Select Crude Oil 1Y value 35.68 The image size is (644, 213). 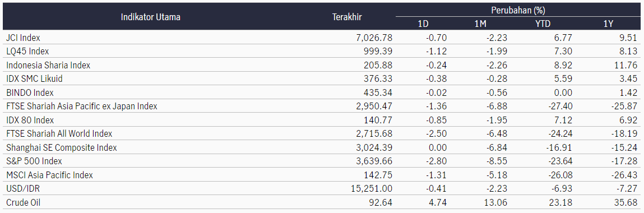pos(627,202)
